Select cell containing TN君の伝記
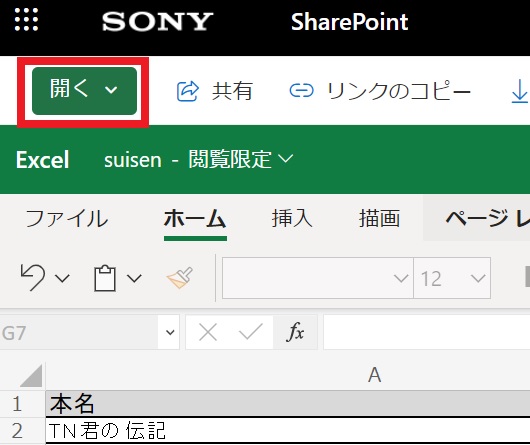 pyautogui.click(x=288, y=430)
